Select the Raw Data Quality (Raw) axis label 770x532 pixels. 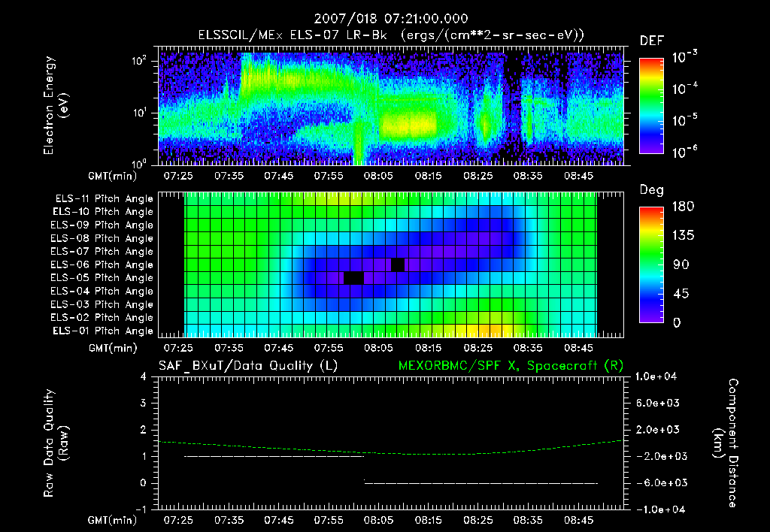click(x=56, y=443)
